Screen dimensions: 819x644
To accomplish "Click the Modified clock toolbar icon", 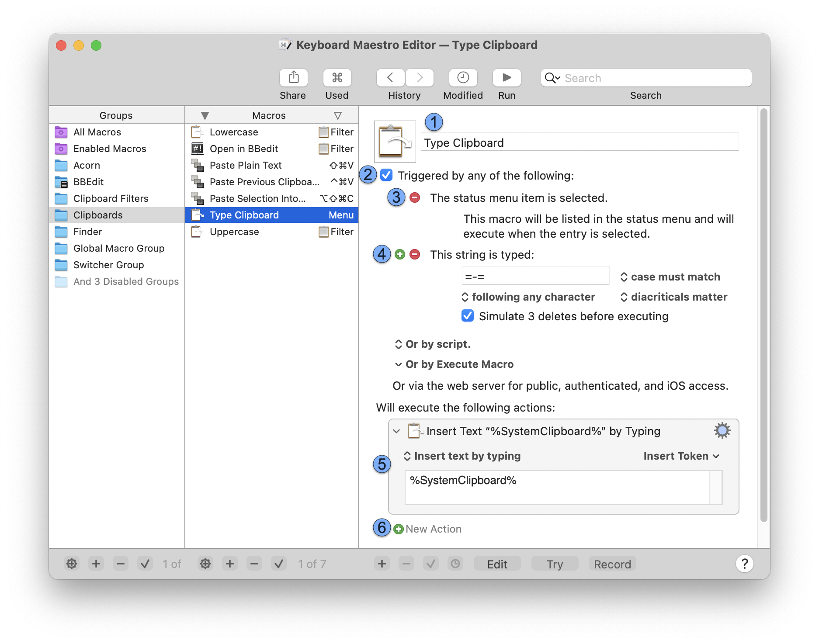I will pyautogui.click(x=463, y=78).
